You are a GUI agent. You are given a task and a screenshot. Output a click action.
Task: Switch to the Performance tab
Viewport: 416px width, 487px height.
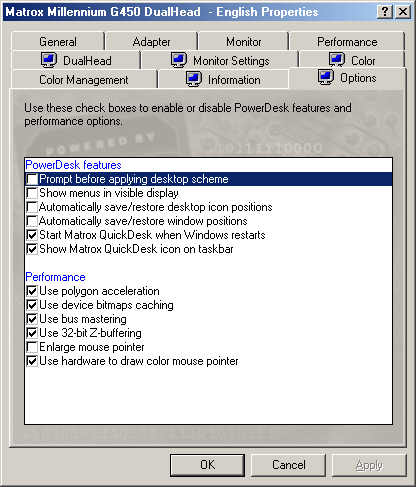coord(347,42)
